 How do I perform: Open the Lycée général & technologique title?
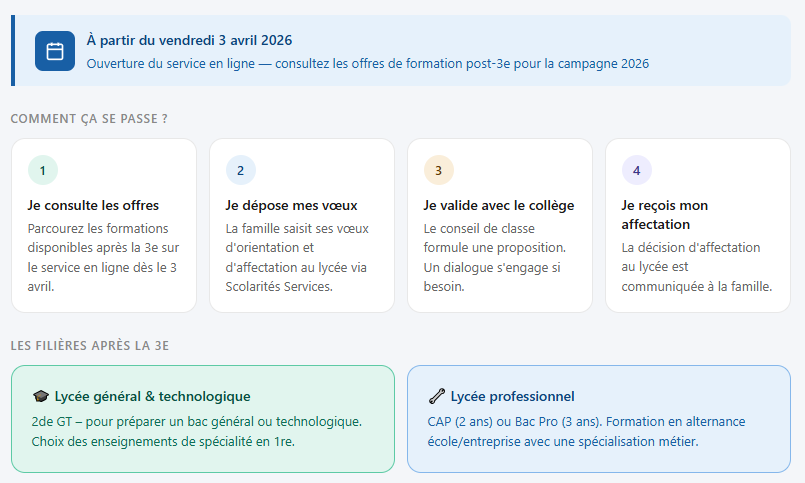(152, 397)
